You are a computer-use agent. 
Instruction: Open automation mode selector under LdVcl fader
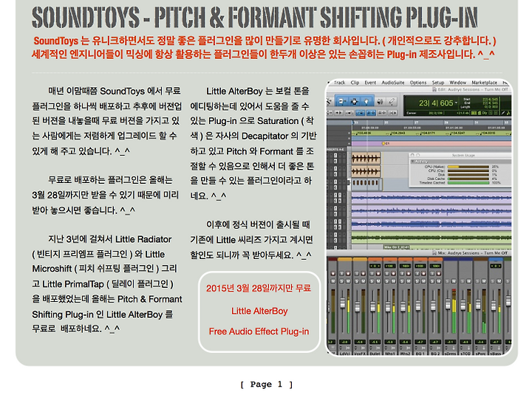pyautogui.click(x=341, y=348)
